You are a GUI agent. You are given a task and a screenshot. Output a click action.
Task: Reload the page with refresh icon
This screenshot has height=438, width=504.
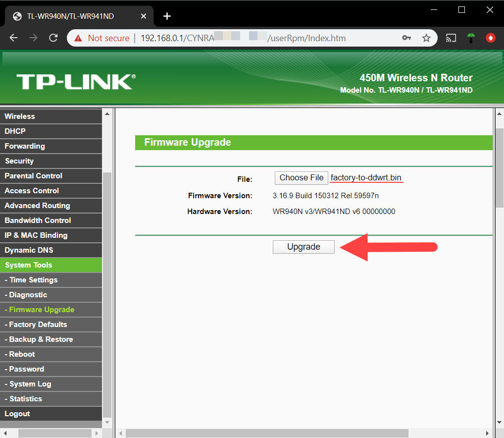[53, 38]
